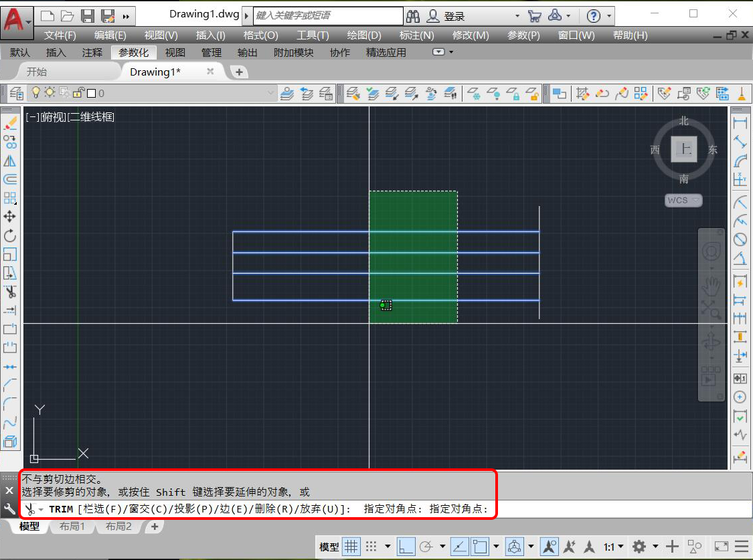Toggle ortho mode in status bar
The height and width of the screenshot is (560, 753).
tap(406, 547)
